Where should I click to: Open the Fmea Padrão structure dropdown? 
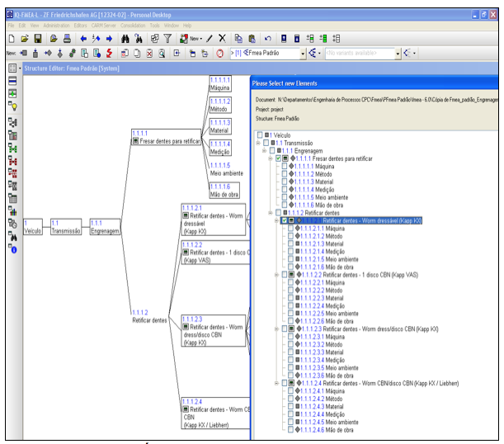click(303, 54)
